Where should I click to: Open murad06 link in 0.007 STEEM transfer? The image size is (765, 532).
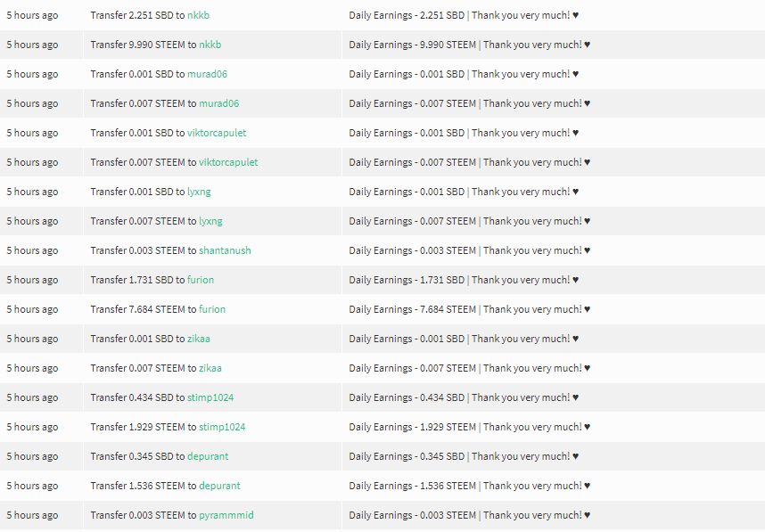coord(218,103)
